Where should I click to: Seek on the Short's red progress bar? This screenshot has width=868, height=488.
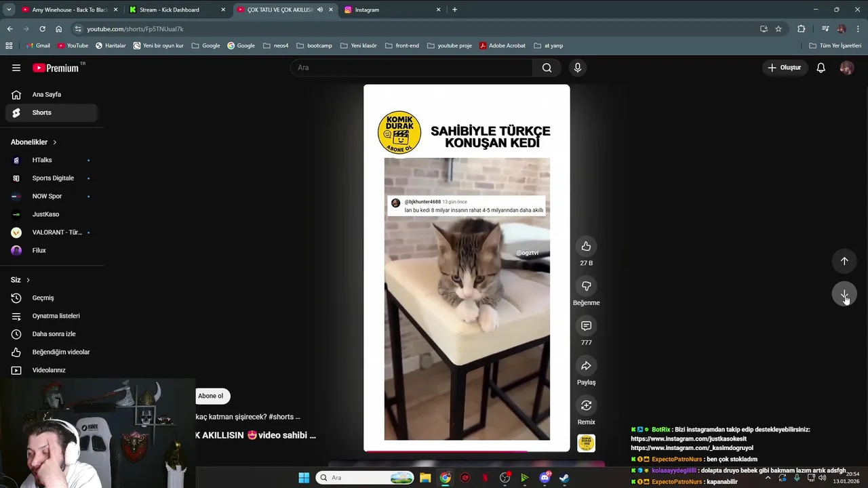click(x=467, y=451)
